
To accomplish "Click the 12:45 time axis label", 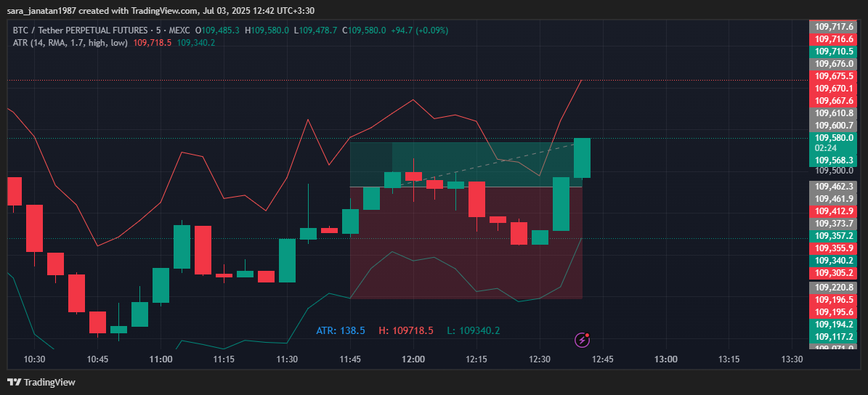I will click(602, 359).
